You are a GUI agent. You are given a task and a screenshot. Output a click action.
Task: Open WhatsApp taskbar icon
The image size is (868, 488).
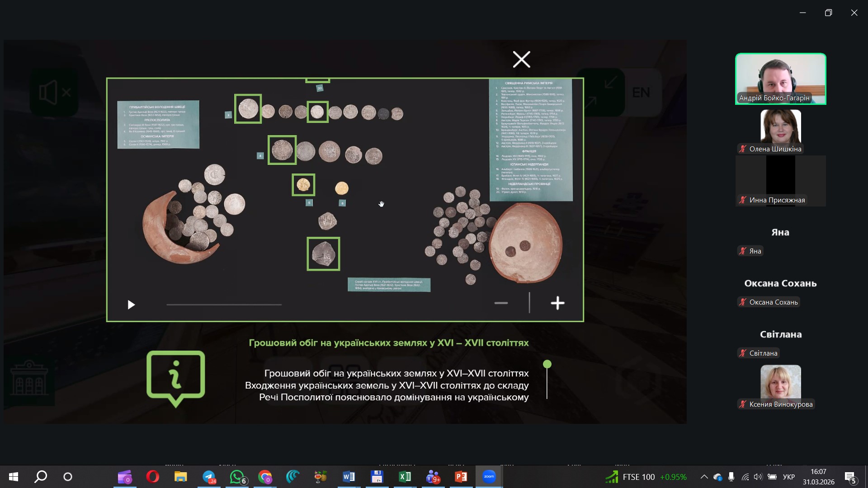click(237, 477)
